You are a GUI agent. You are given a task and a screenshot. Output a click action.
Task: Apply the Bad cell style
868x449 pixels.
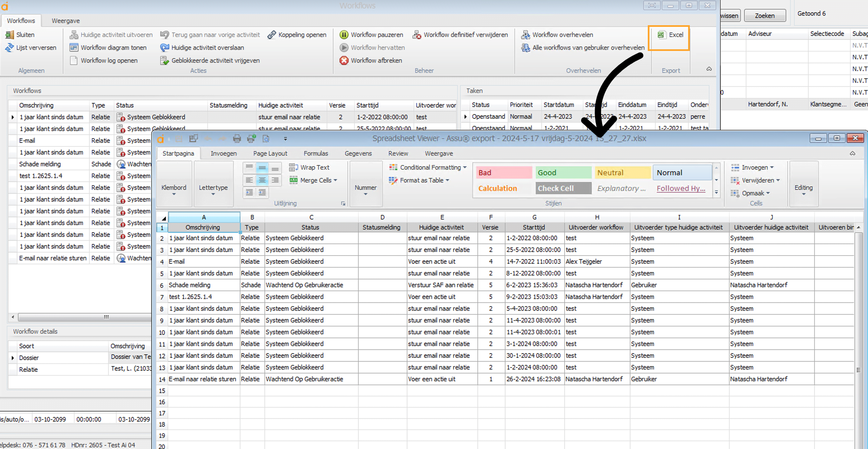click(x=504, y=173)
